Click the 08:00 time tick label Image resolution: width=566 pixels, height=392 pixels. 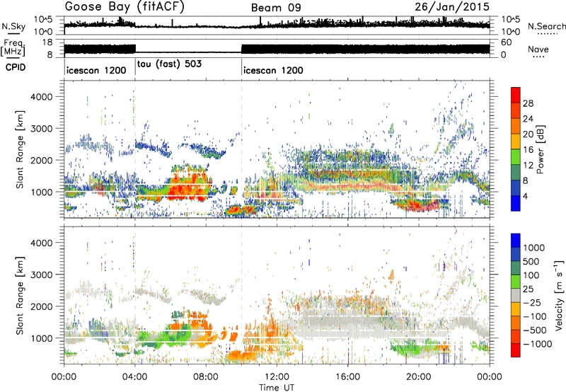click(206, 377)
